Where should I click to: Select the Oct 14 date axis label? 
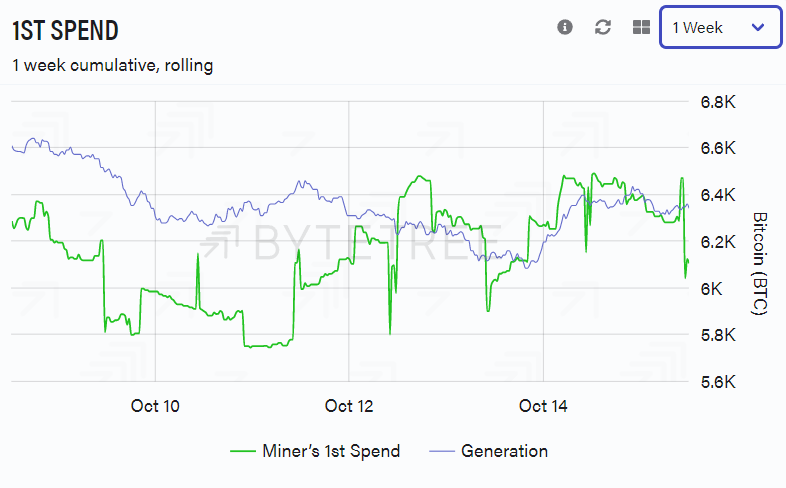[x=543, y=406]
